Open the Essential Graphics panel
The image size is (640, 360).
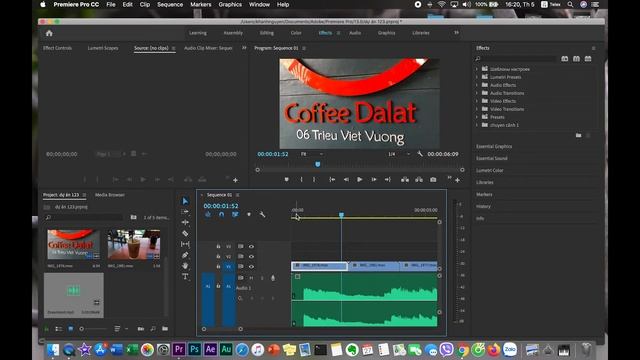tap(494, 146)
